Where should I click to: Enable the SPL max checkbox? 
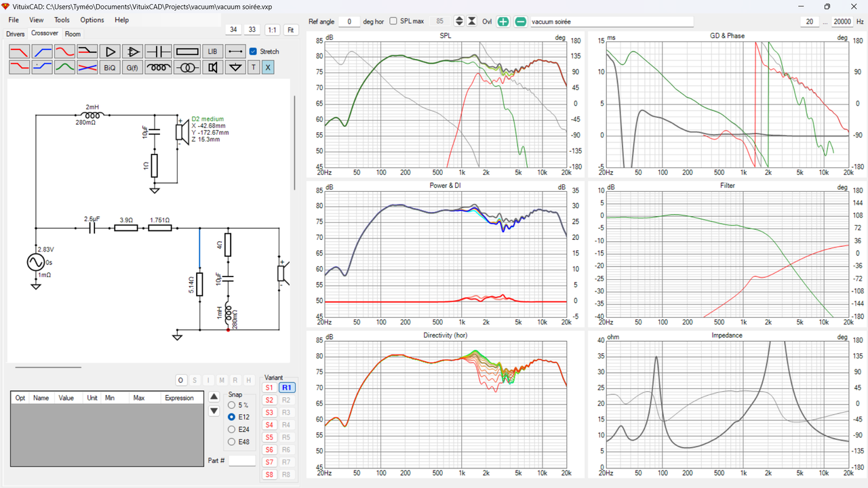(x=393, y=21)
